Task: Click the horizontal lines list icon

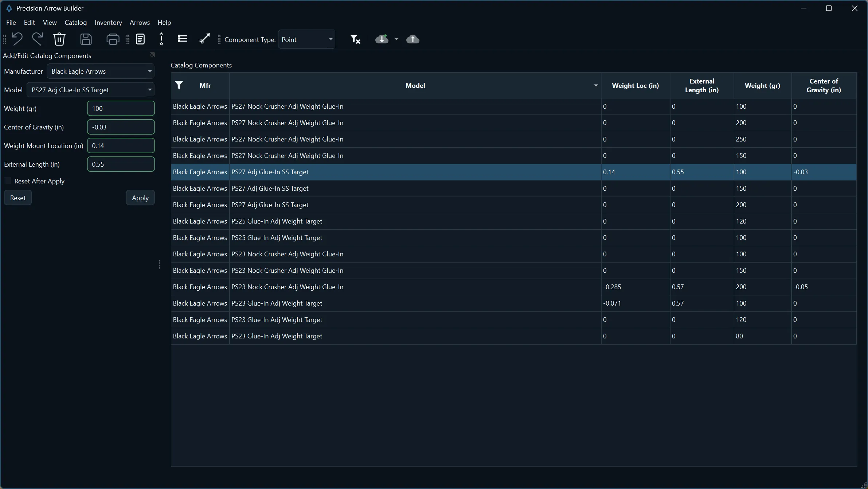Action: pyautogui.click(x=183, y=39)
